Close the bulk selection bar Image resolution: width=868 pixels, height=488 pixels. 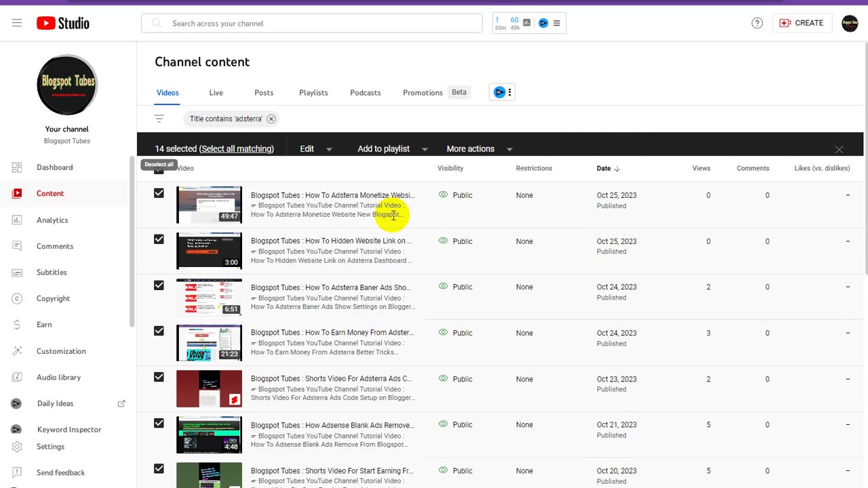(x=839, y=149)
